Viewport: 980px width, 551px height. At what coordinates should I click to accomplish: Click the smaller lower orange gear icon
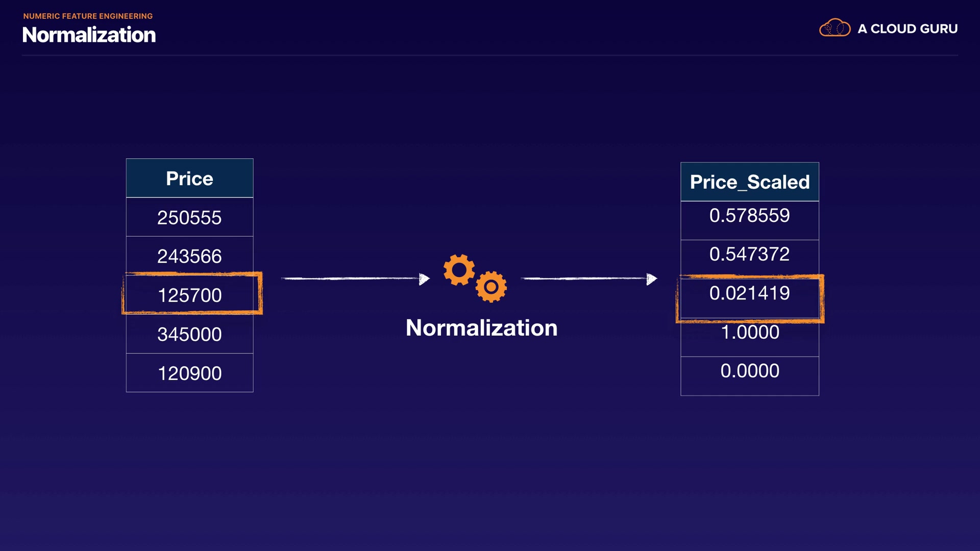pyautogui.click(x=491, y=287)
